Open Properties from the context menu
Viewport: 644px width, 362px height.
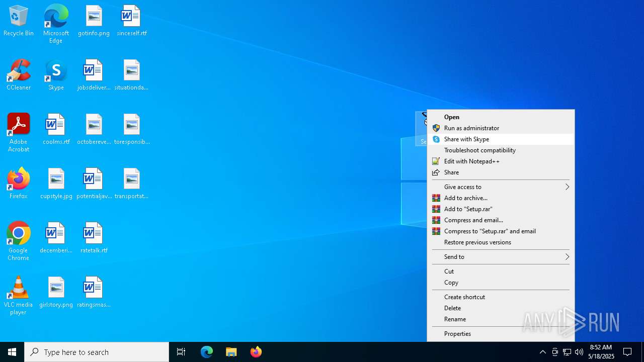pos(501,334)
